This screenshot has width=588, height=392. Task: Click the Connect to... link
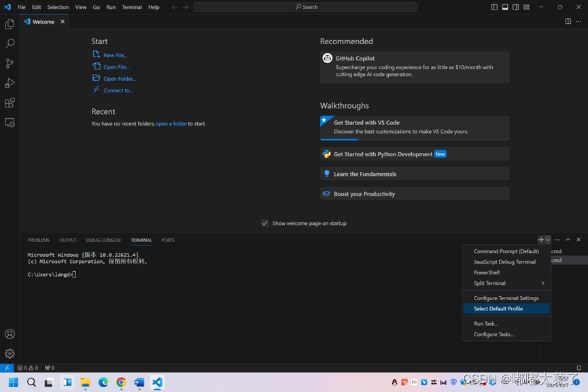(118, 90)
